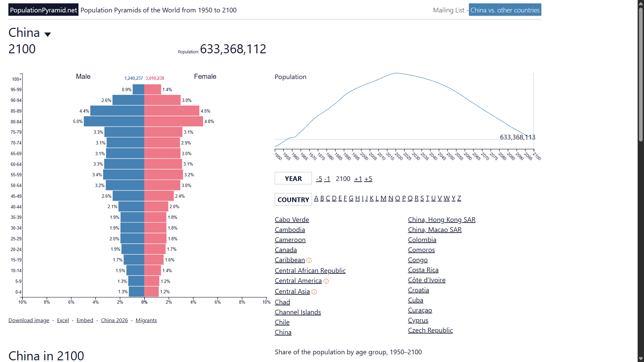Go back five years with -5
644x362 pixels.
319,179
